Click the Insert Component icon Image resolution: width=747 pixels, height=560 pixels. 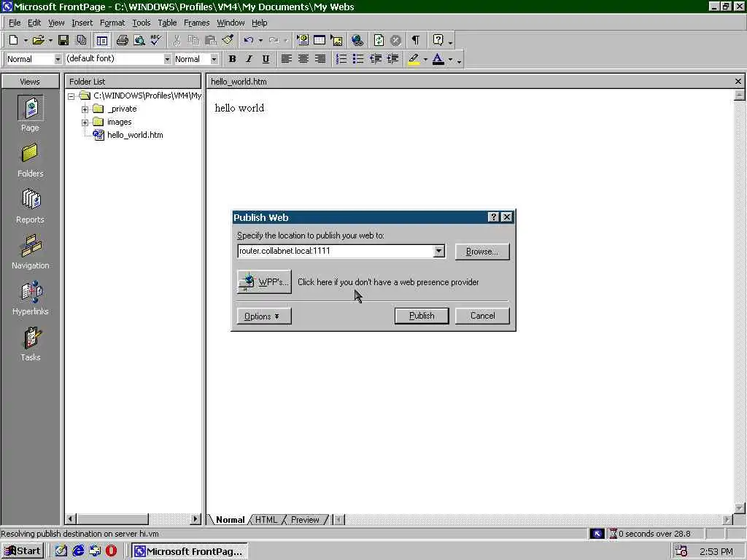pyautogui.click(x=303, y=41)
